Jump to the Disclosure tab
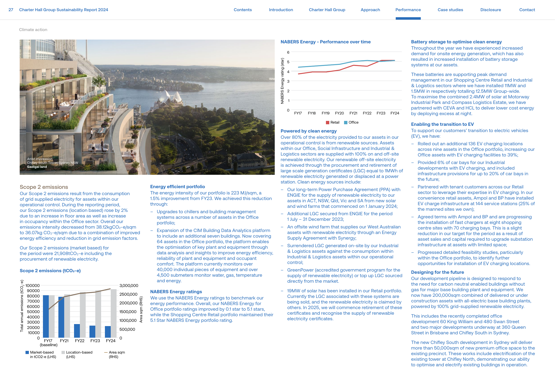This screenshot has height=392, width=555. click(490, 10)
